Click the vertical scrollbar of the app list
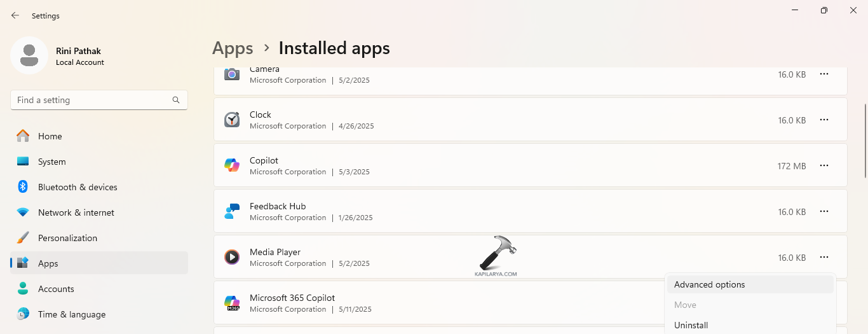Screen dimensions: 868x334 [x=865, y=141]
